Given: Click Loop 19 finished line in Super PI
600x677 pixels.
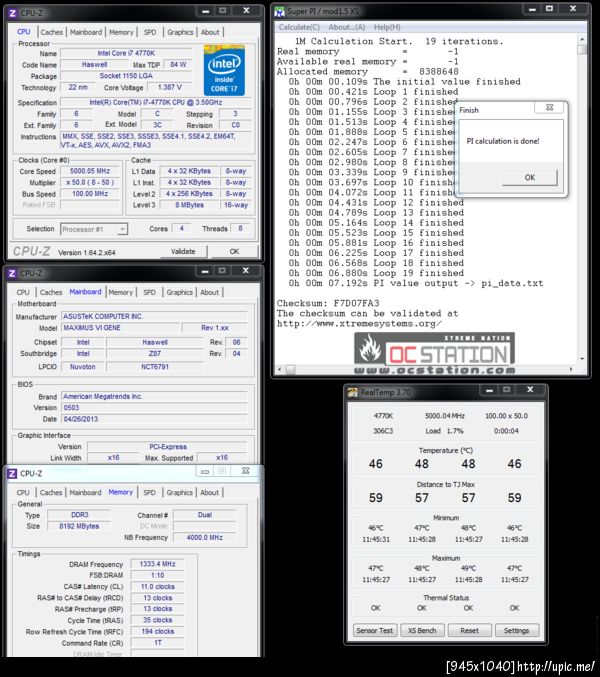Looking at the screenshot, I should coord(376,273).
